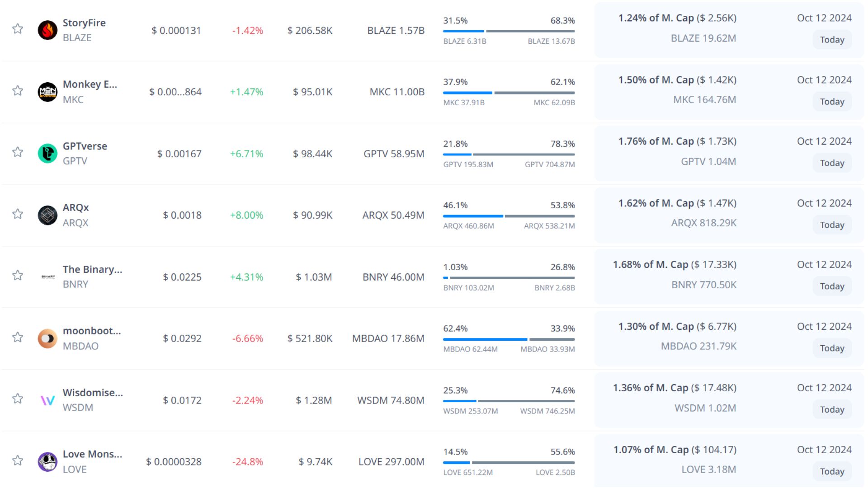
Task: Click The Binary Holdings logo icon
Action: 48,277
